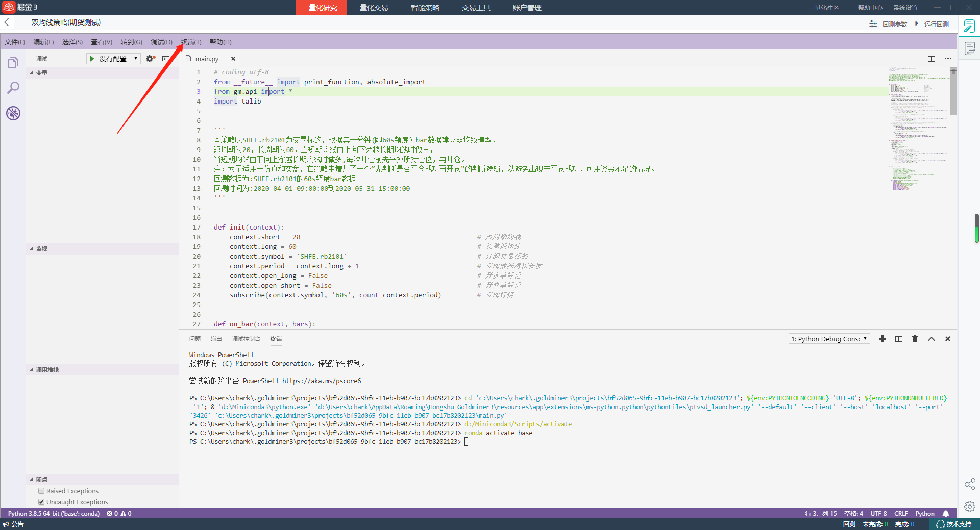Open the Search icon in activity bar

tap(13, 88)
